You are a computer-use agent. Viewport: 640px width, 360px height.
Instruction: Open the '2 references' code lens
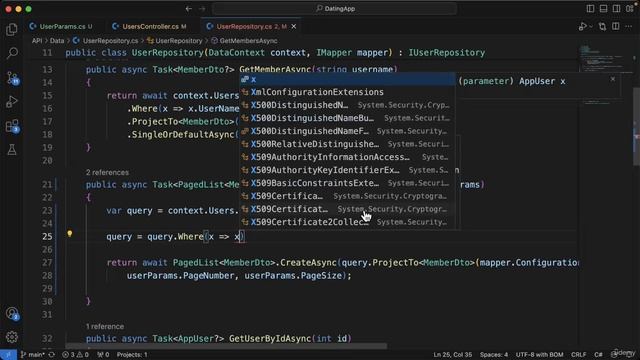pos(107,172)
